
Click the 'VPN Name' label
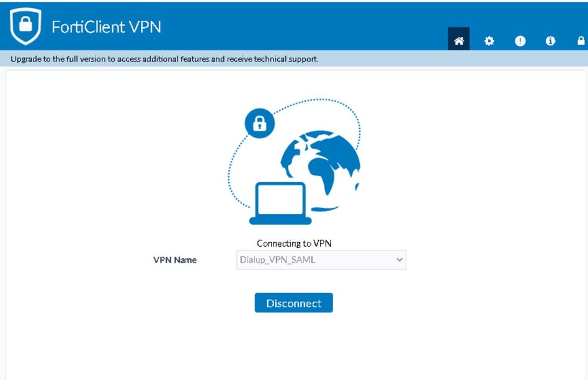[x=175, y=260]
